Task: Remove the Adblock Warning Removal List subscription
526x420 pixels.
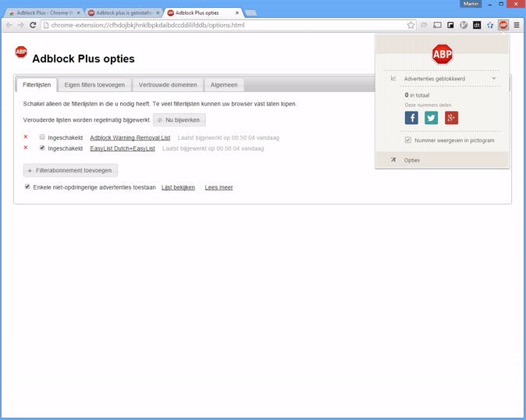Action: click(x=26, y=137)
